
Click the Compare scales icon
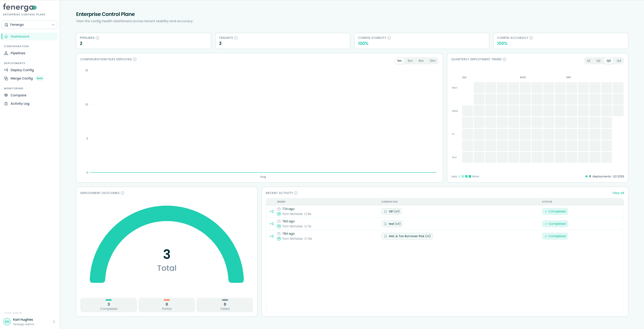tap(6, 95)
